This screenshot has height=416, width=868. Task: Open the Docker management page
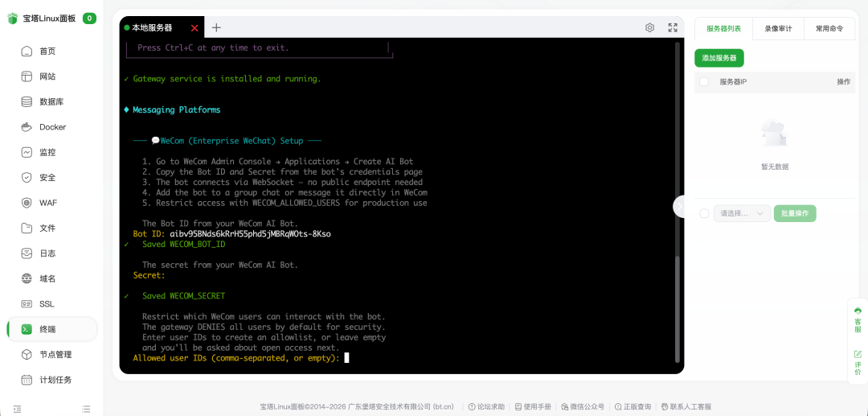point(51,127)
